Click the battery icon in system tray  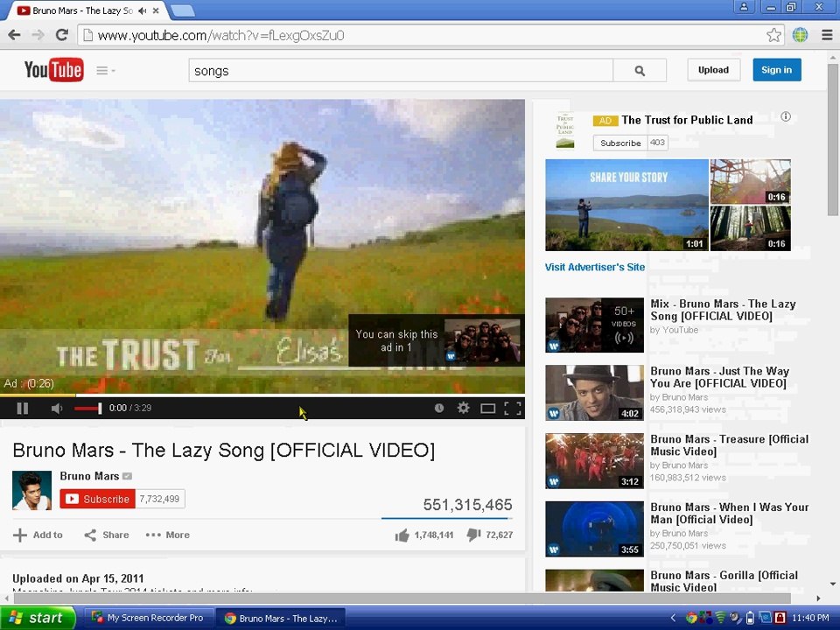tap(750, 618)
